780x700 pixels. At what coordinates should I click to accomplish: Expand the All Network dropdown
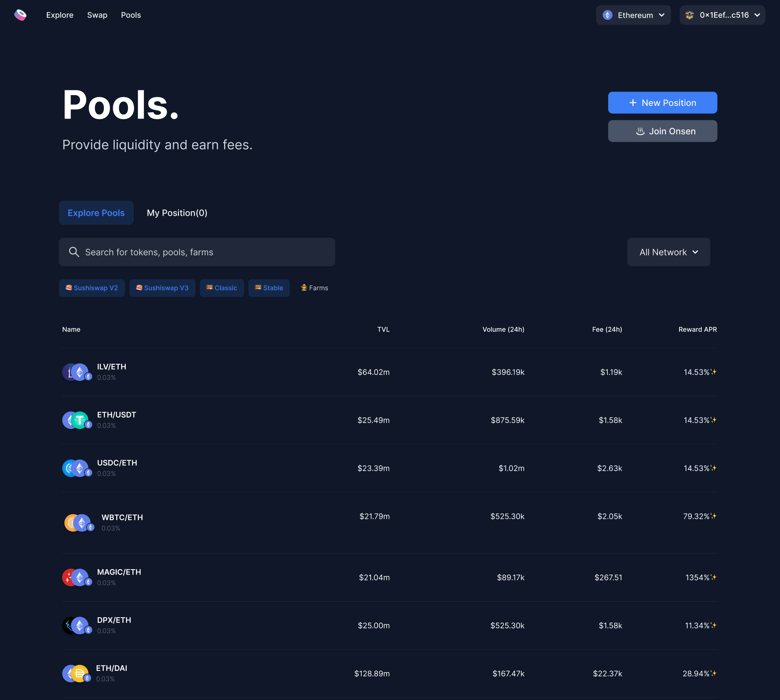(669, 252)
